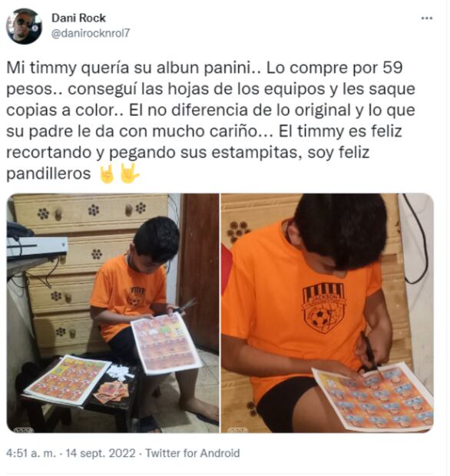Click the word "pandilleros" in the tweet

click(x=48, y=174)
